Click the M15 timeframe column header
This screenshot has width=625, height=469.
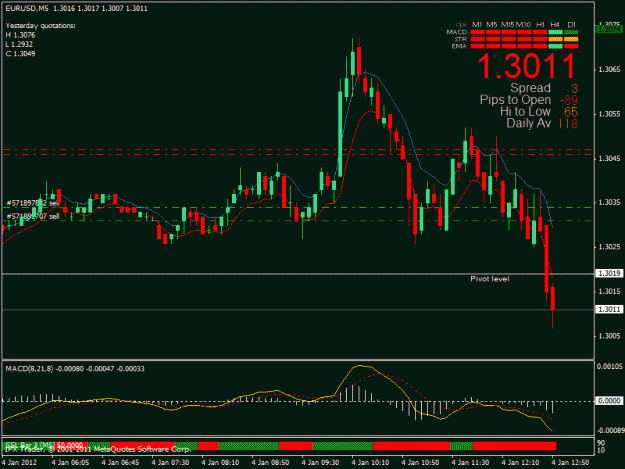point(508,25)
